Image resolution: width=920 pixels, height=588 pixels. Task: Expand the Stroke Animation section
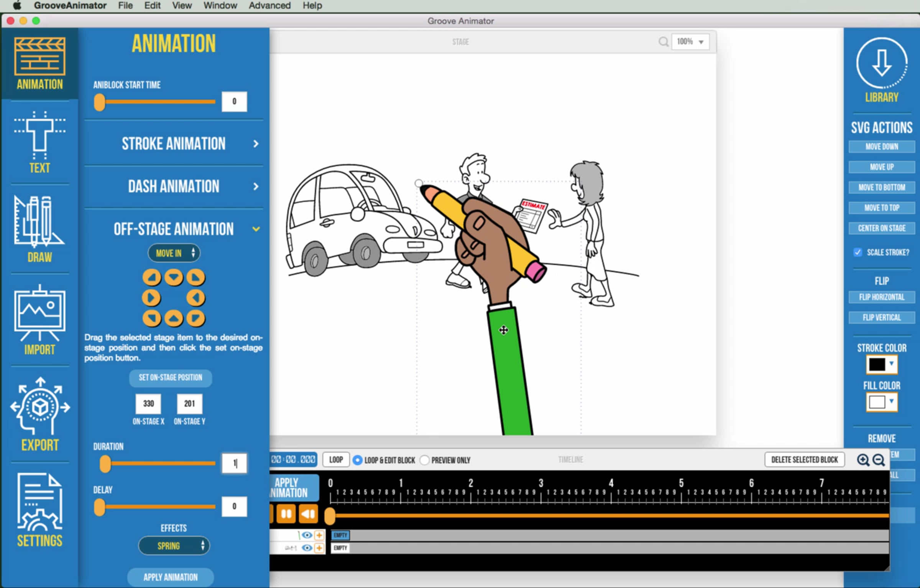point(174,144)
